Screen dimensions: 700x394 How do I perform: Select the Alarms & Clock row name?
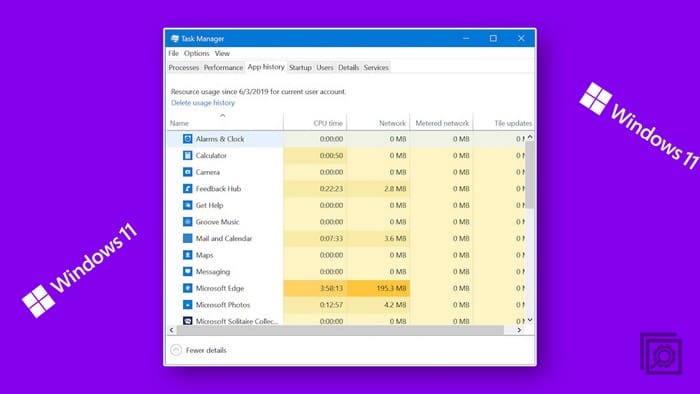pos(220,139)
